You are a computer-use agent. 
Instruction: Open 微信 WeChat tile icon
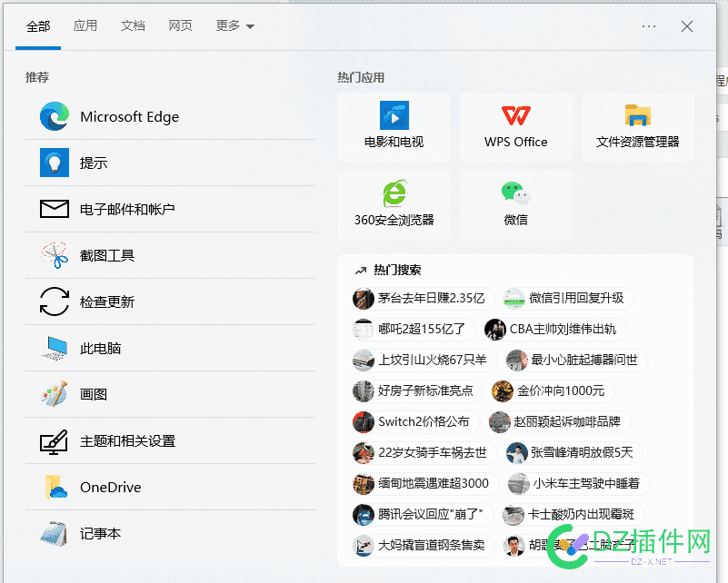[x=516, y=193]
